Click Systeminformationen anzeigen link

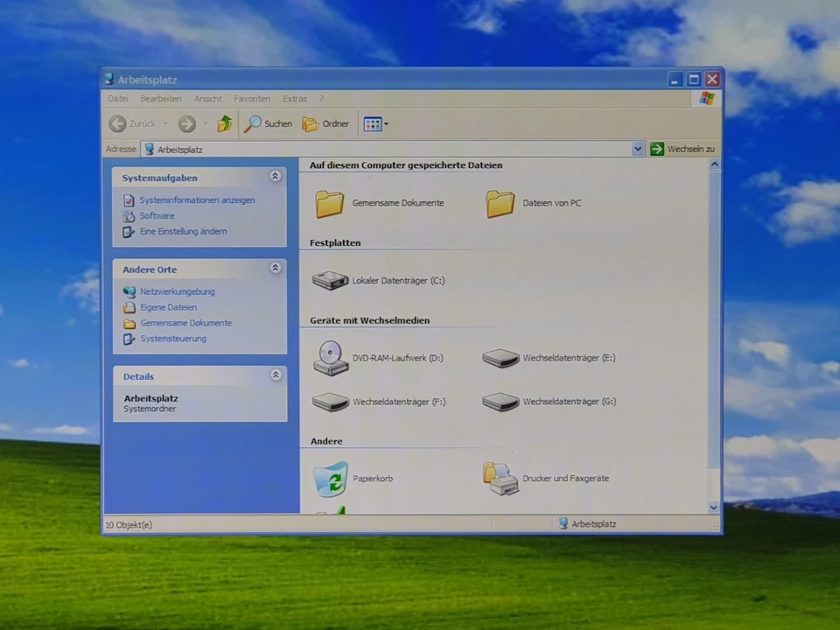coord(197,199)
